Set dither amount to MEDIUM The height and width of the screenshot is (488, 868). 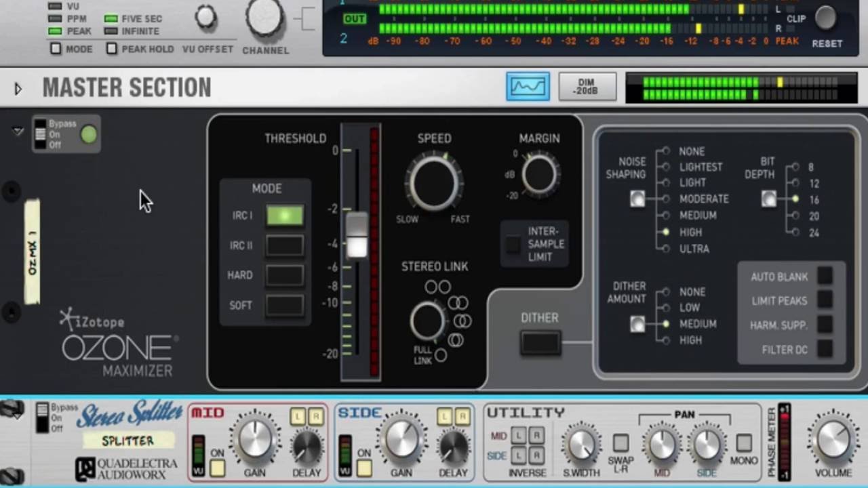click(x=667, y=324)
